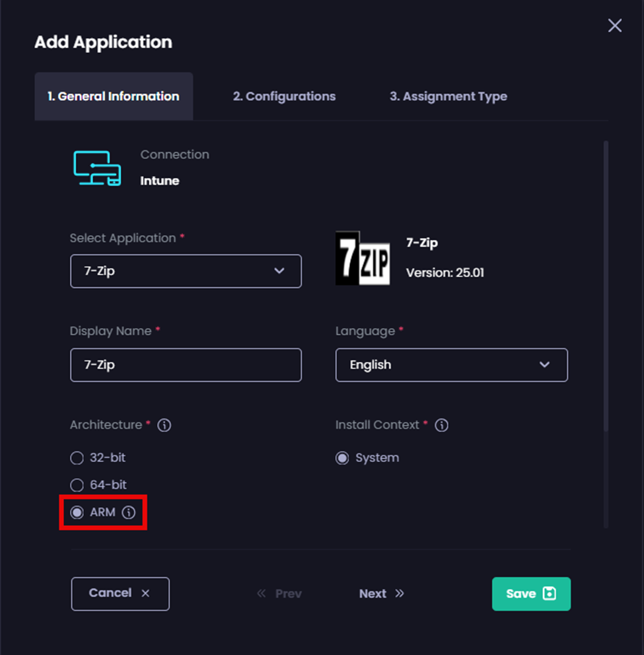Open the Select Application dropdown
Screen dimensions: 644x655
[186, 271]
